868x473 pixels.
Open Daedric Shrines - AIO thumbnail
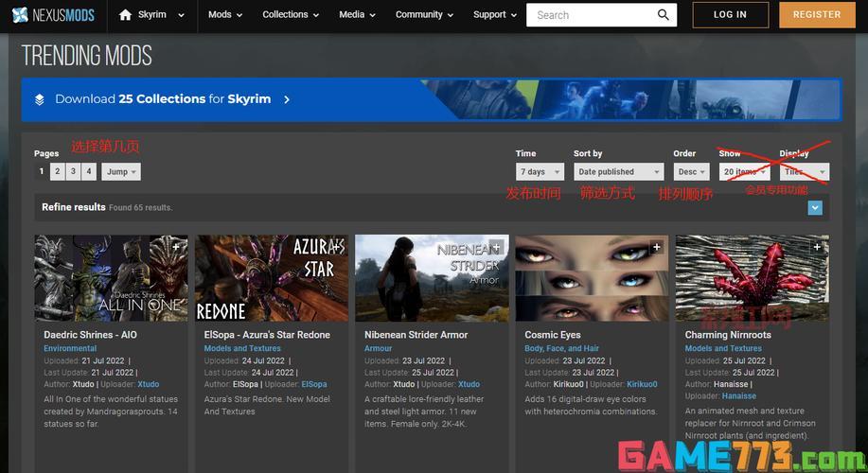tap(112, 278)
